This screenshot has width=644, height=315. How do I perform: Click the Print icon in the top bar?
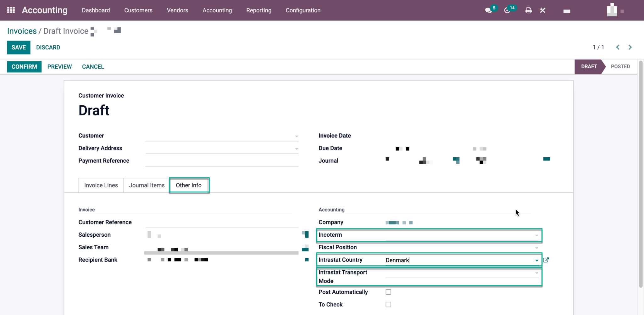[528, 10]
